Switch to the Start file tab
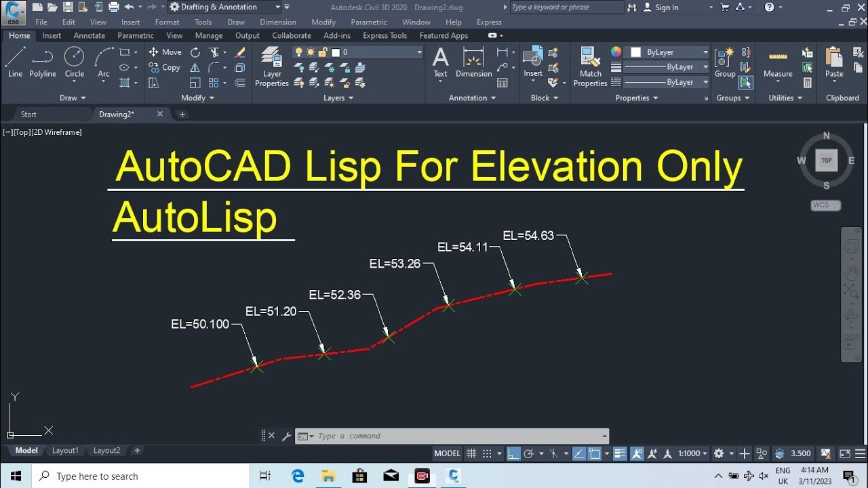 28,114
